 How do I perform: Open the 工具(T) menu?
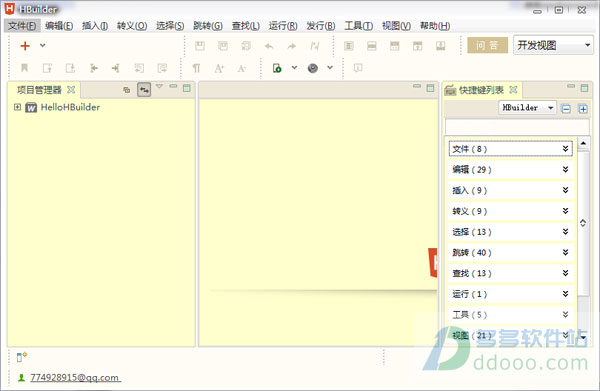[359, 26]
